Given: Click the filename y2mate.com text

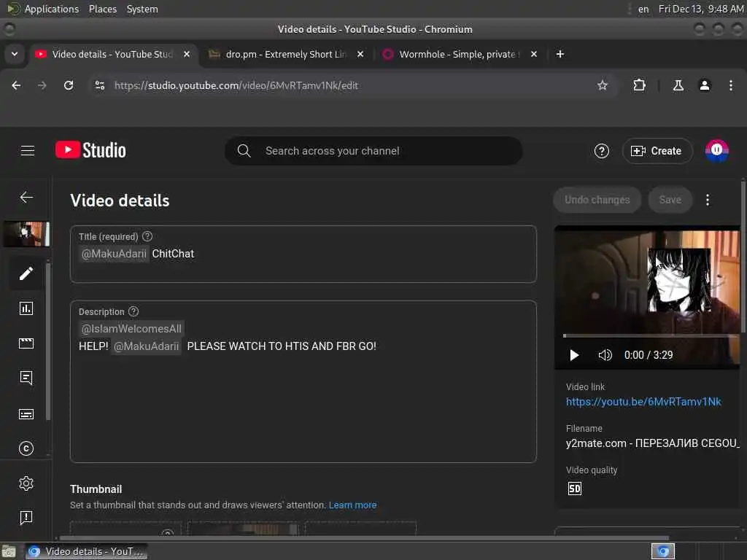Looking at the screenshot, I should click(653, 443).
